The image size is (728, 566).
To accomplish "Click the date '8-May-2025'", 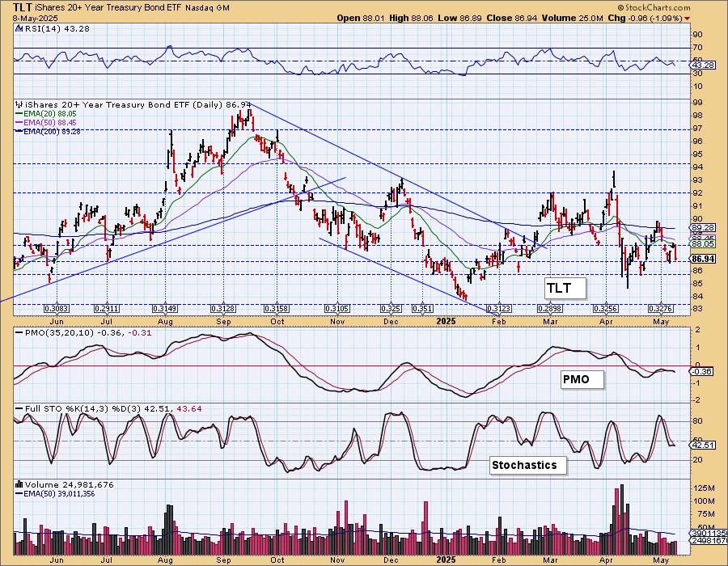I will [x=36, y=19].
